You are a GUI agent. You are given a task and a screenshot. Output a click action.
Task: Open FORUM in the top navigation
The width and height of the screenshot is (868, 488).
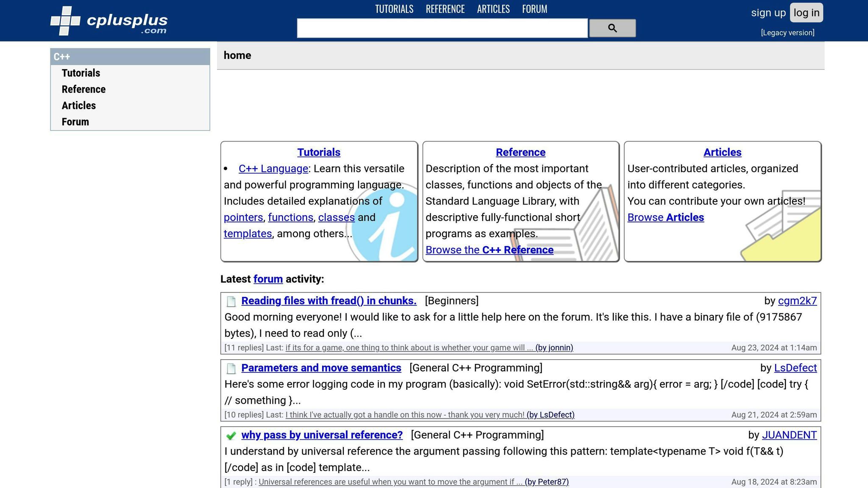coord(534,9)
